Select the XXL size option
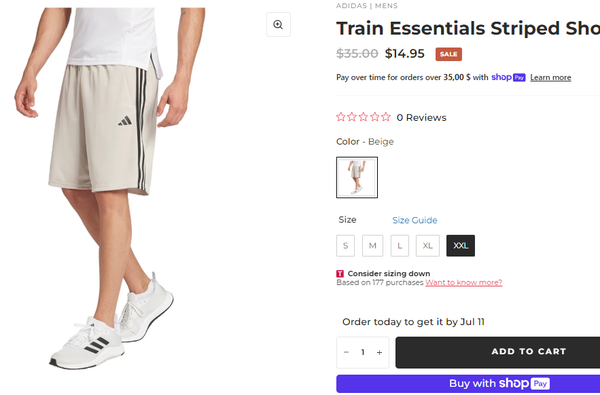The height and width of the screenshot is (395, 600). click(x=461, y=246)
